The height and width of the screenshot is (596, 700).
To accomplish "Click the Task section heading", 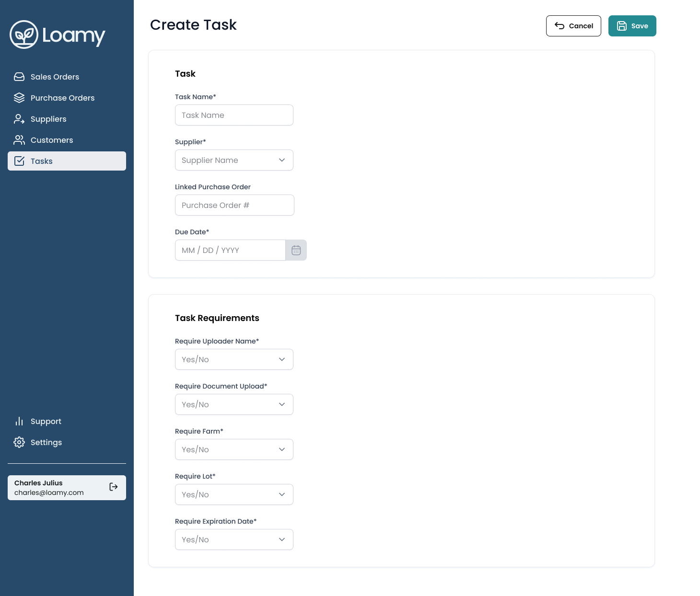I will click(x=185, y=74).
